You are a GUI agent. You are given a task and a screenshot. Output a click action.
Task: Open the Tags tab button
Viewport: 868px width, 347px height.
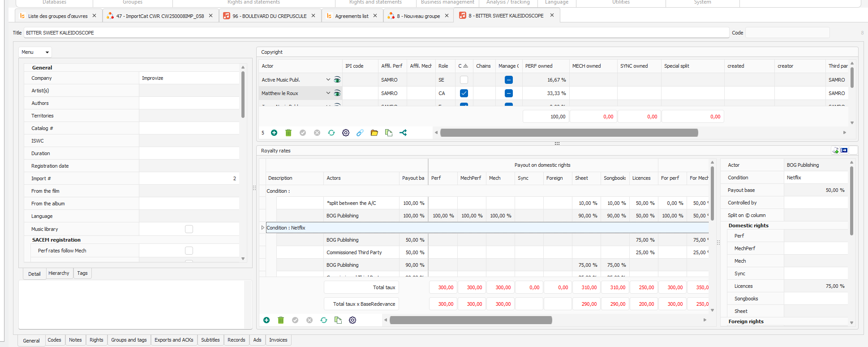82,273
